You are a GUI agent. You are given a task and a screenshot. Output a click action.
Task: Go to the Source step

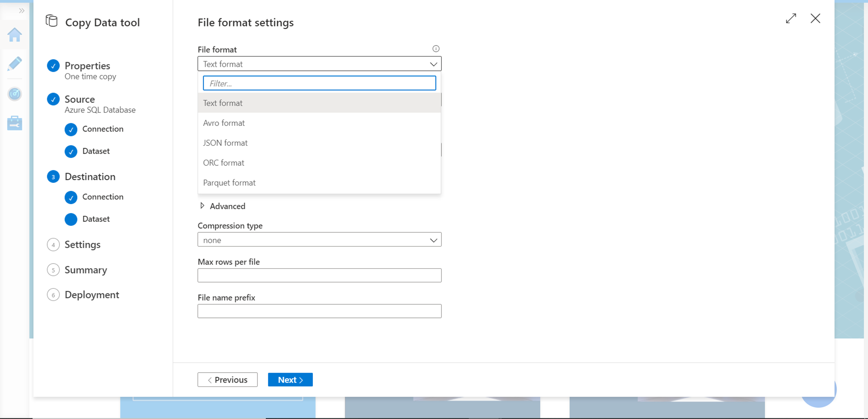79,99
